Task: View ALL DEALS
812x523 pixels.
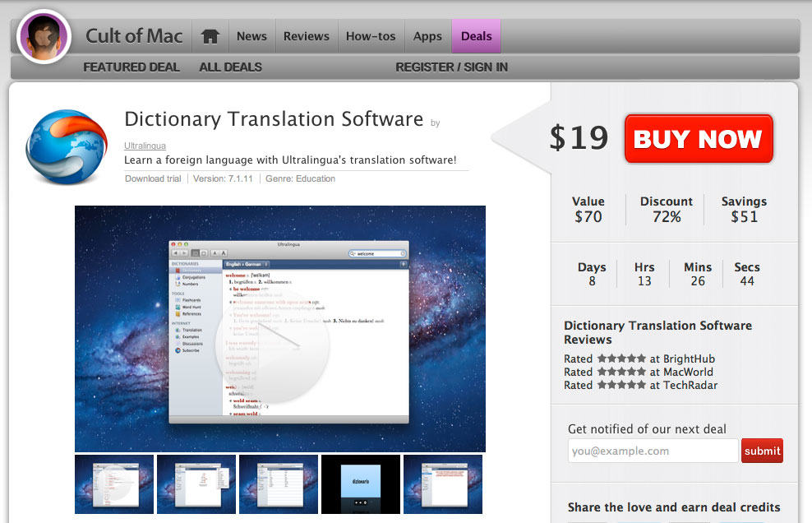Action: point(230,67)
